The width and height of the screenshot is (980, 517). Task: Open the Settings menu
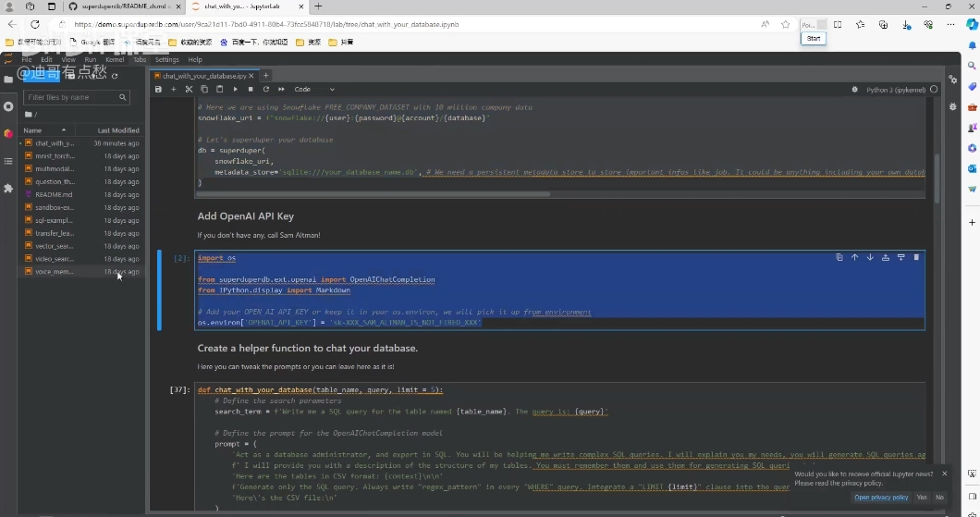(x=166, y=59)
